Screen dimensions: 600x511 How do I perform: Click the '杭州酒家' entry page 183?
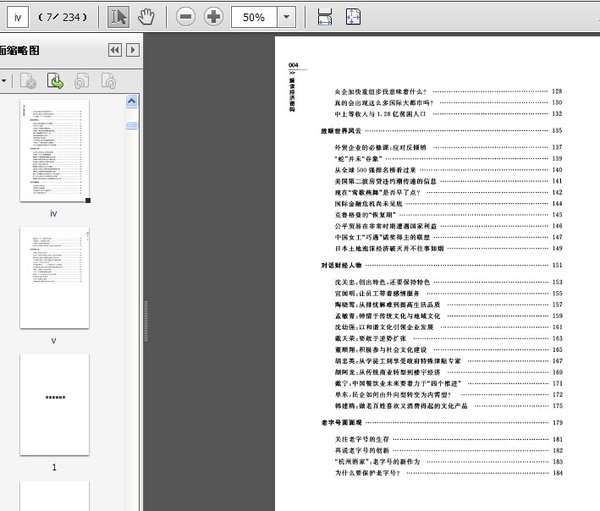448,462
